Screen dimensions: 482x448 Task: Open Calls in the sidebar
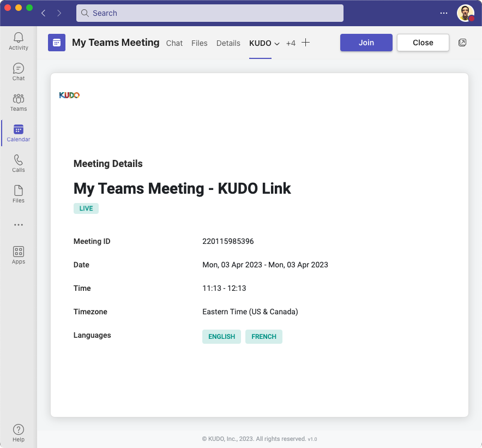pos(19,163)
